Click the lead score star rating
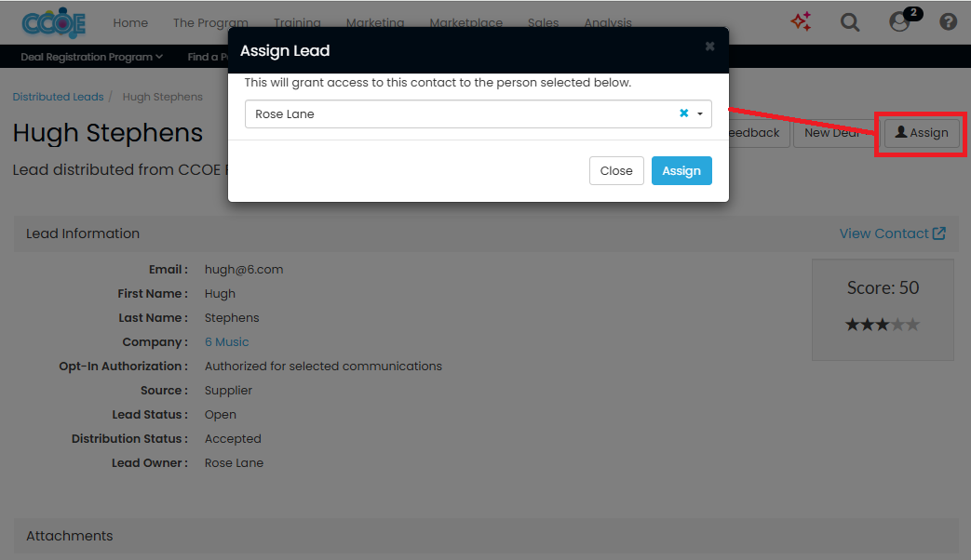Screen dimensions: 971x560 pos(882,325)
